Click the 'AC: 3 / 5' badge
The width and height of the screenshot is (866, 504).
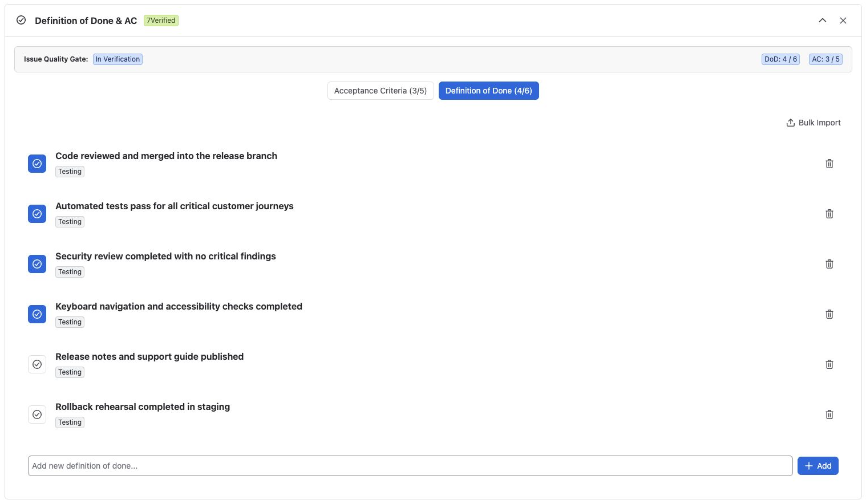point(825,59)
